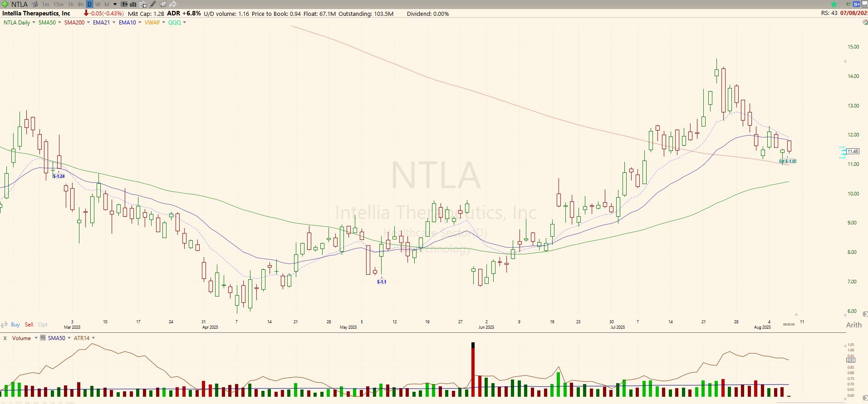Viewport: 868px width, 404px height.
Task: Switch to 1h timeframe
Action: pos(71,4)
